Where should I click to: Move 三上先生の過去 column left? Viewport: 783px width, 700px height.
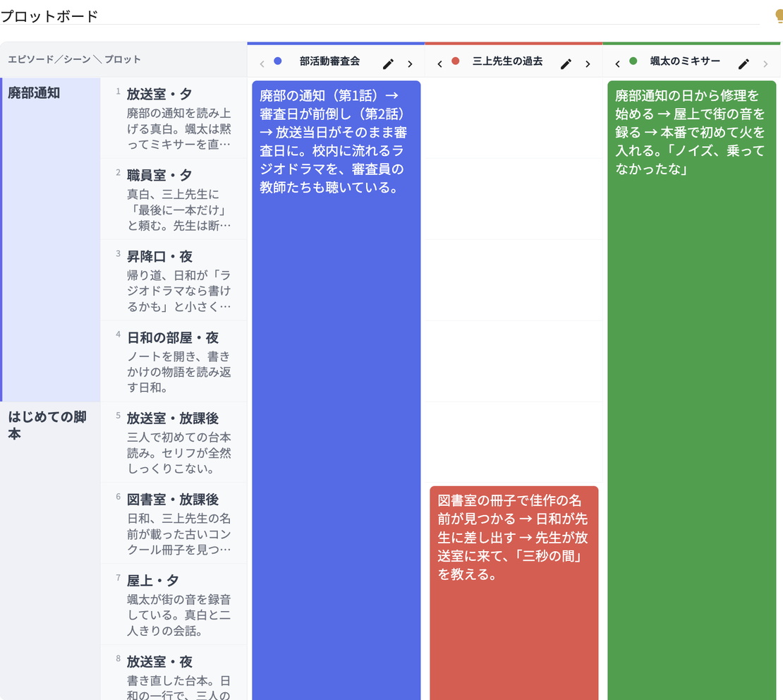tap(440, 64)
